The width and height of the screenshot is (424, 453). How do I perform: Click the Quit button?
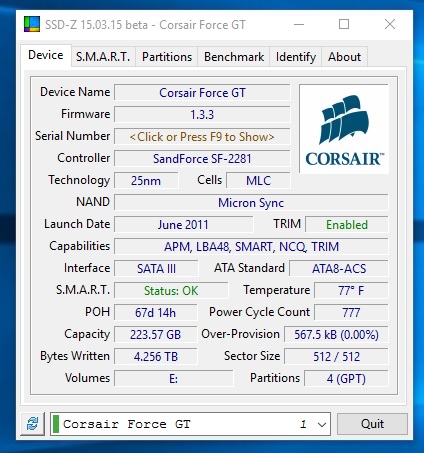372,424
